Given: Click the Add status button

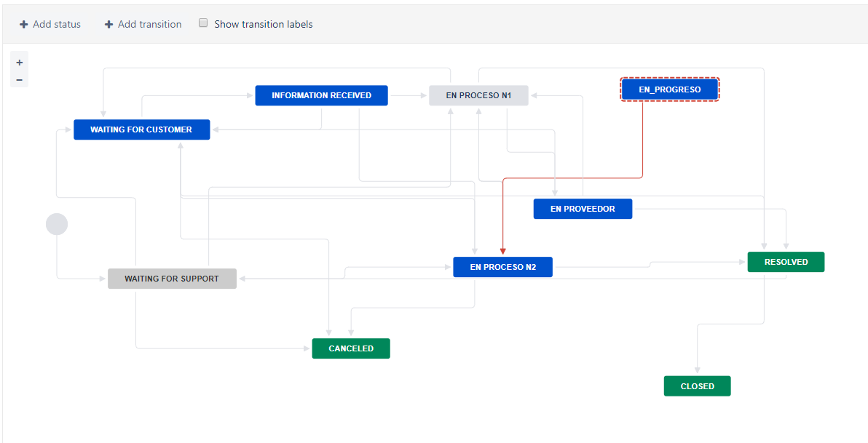Looking at the screenshot, I should coord(50,24).
